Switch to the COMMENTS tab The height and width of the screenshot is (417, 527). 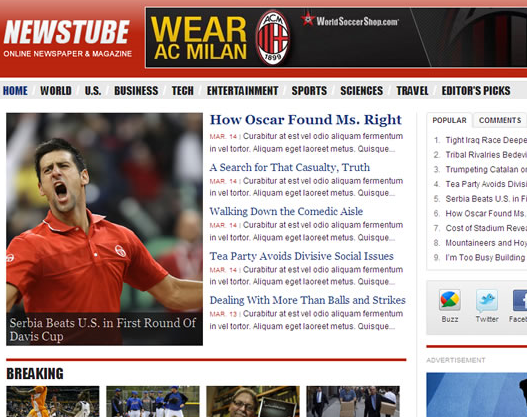500,120
